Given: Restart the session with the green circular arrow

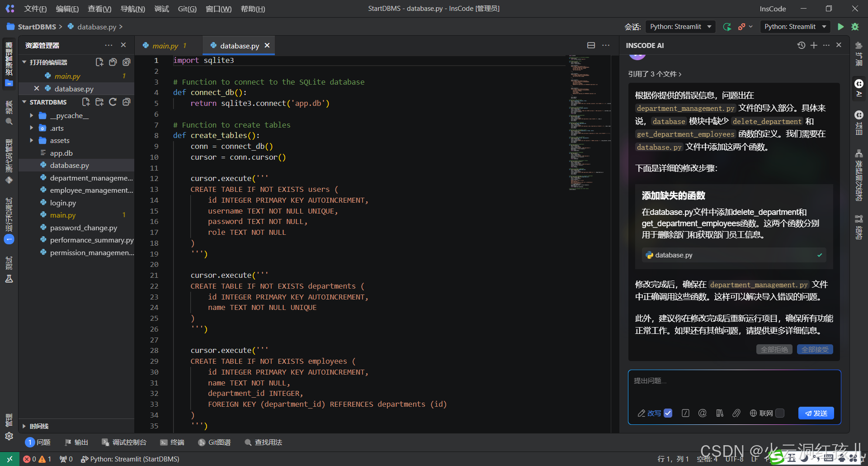Looking at the screenshot, I should pos(727,27).
